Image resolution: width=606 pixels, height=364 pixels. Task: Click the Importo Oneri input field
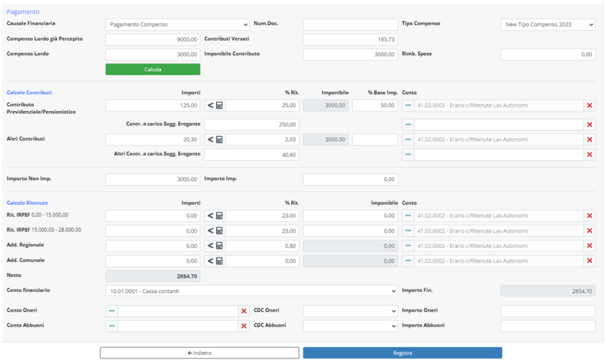tap(548, 311)
